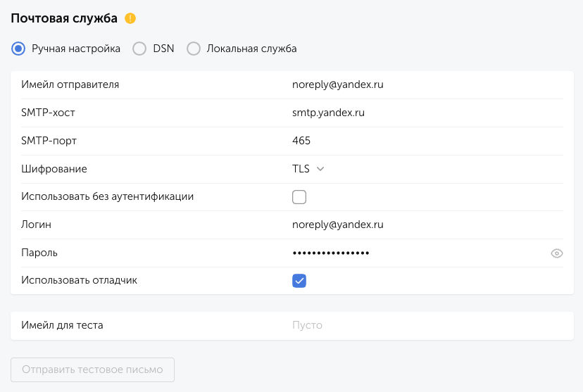Click the Отправить тестовое письмо button
This screenshot has width=583, height=392.
[92, 369]
